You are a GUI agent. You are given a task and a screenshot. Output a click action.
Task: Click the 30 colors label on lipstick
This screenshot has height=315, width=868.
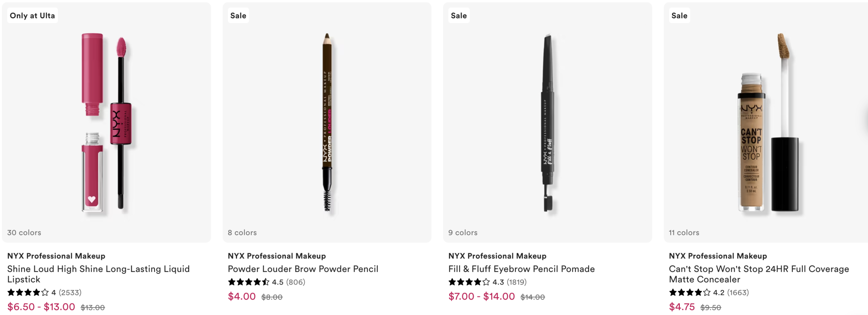pyautogui.click(x=24, y=233)
